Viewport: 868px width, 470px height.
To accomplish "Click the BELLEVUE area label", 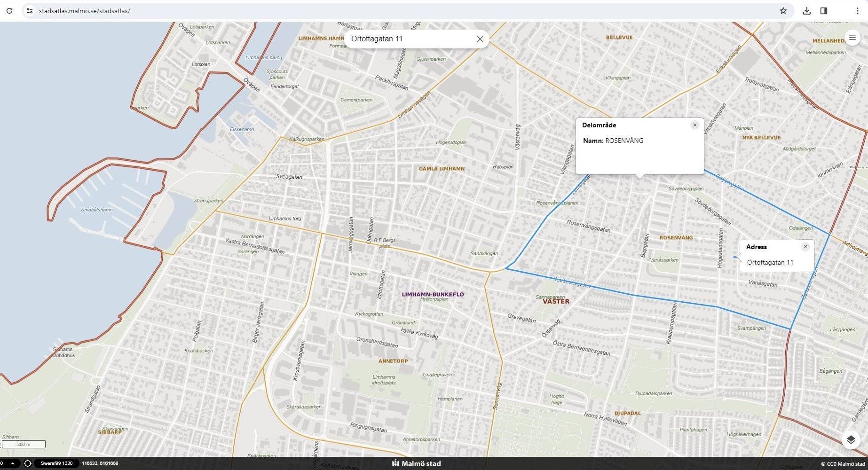I will [619, 38].
